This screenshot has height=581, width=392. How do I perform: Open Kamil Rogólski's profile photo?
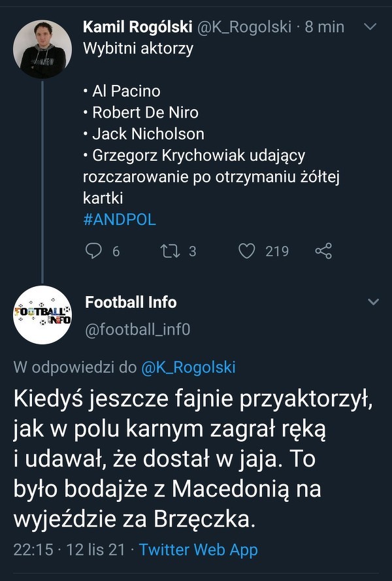[x=42, y=49]
